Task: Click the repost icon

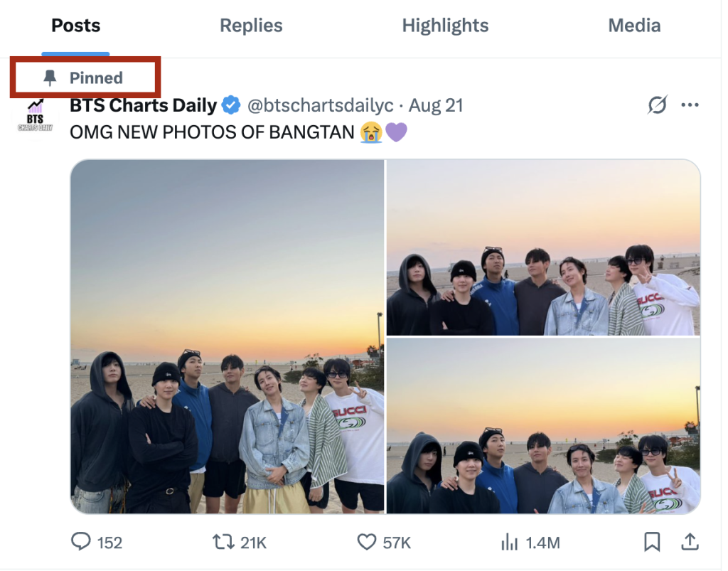Action: [x=223, y=543]
